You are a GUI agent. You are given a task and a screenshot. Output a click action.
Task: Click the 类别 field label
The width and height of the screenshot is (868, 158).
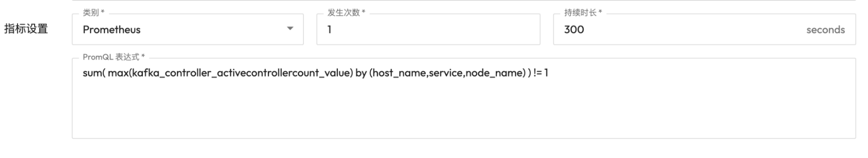click(93, 13)
